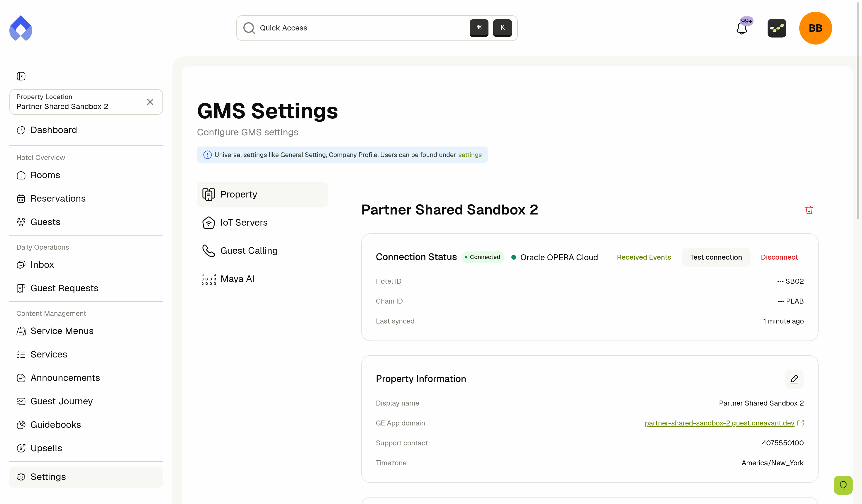Open Settings in the sidebar

click(x=86, y=477)
